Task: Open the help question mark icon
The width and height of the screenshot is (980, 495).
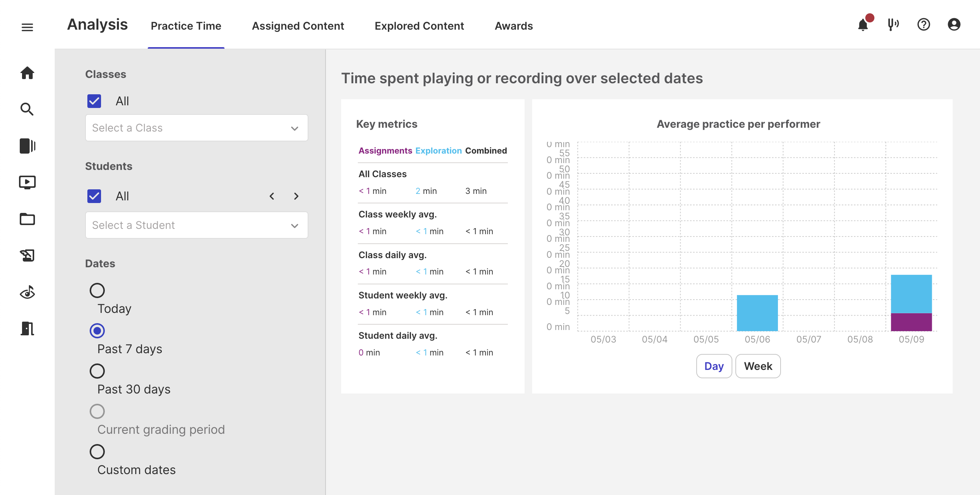Action: (923, 25)
